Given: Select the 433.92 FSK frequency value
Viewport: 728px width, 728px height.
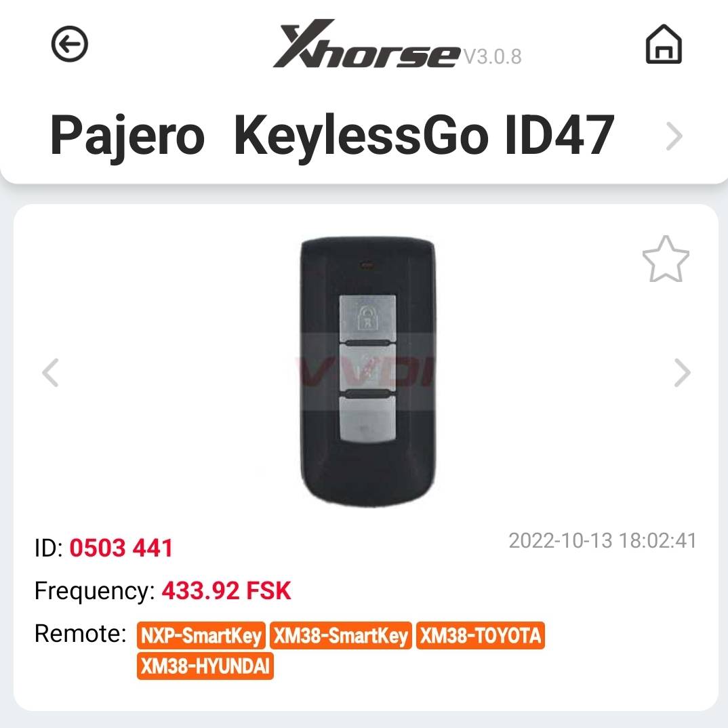Looking at the screenshot, I should point(226,591).
